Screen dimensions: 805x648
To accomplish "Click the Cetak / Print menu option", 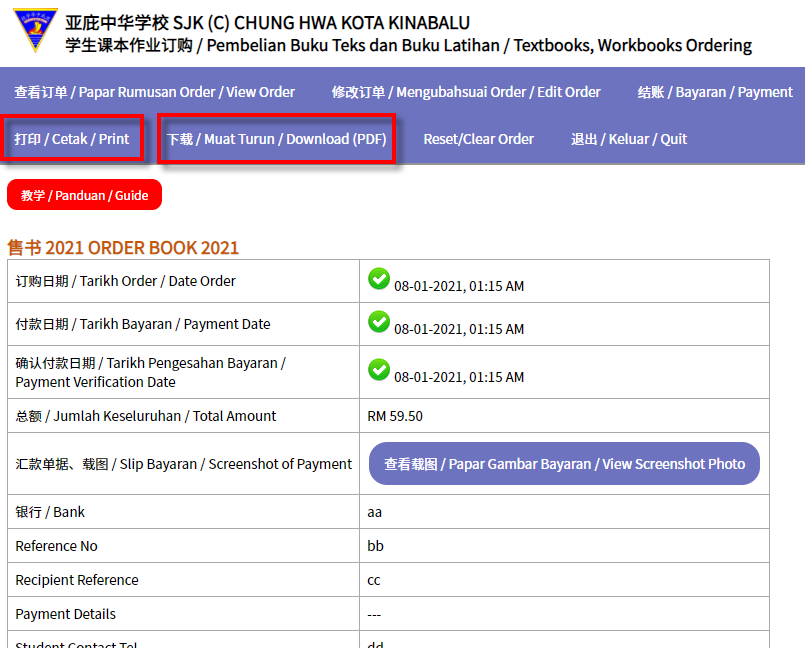I will tap(72, 139).
